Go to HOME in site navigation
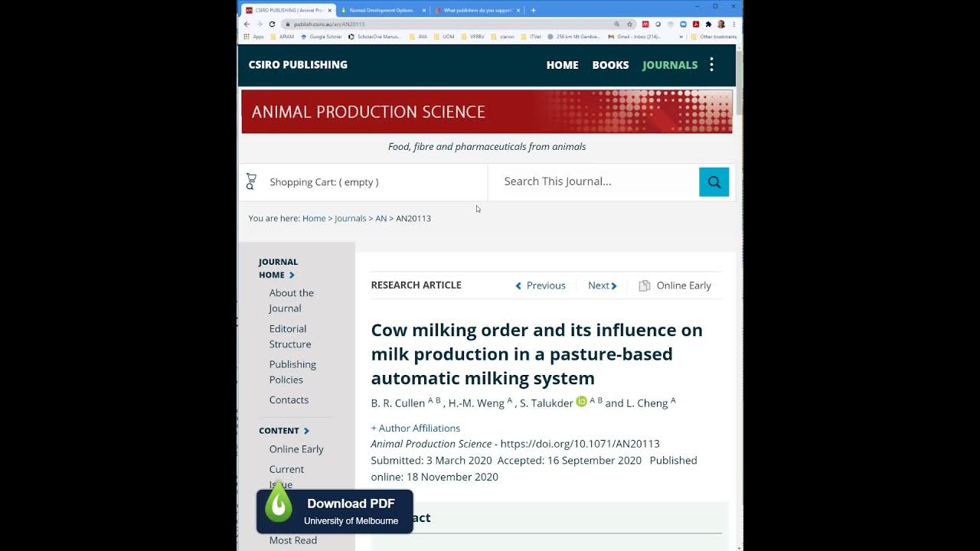The height and width of the screenshot is (551, 980). pos(562,65)
